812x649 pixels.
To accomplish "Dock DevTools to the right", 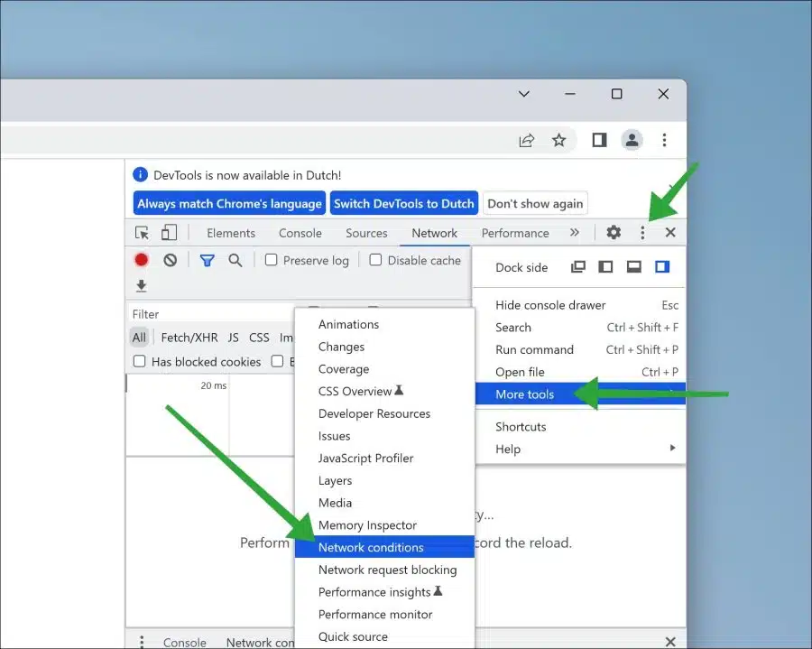I will pyautogui.click(x=662, y=267).
